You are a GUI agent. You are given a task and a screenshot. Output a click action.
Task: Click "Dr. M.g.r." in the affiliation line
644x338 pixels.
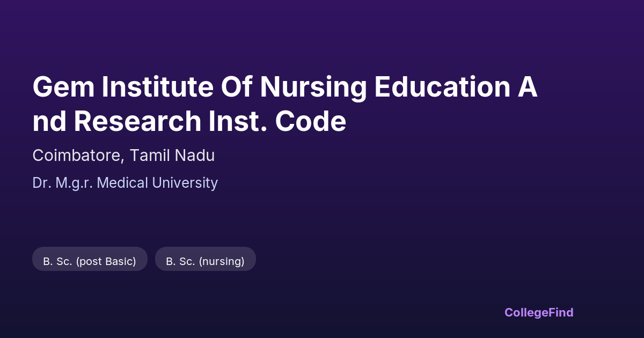63,183
